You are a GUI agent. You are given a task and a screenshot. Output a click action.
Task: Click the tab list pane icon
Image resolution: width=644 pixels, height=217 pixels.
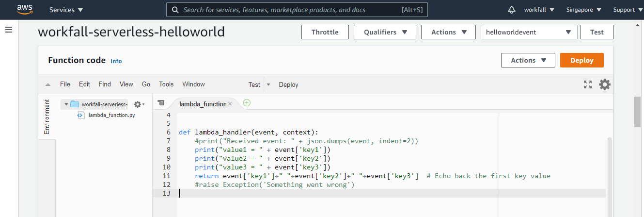(x=161, y=103)
